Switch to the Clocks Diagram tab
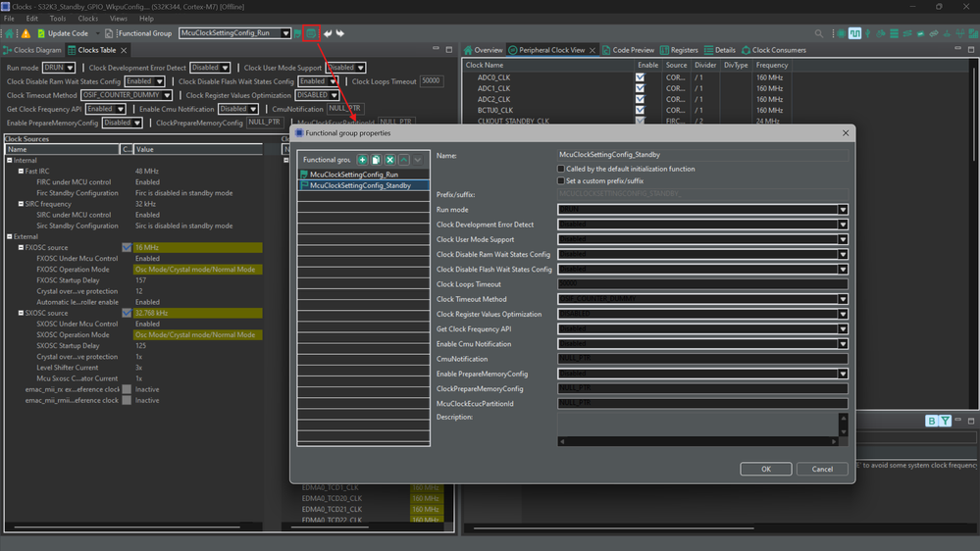The image size is (980, 551). 36,50
